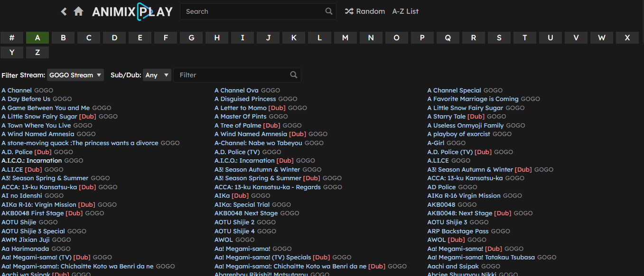Choose the O letter tab
Viewport: 644px width, 276px height.
pyautogui.click(x=396, y=38)
